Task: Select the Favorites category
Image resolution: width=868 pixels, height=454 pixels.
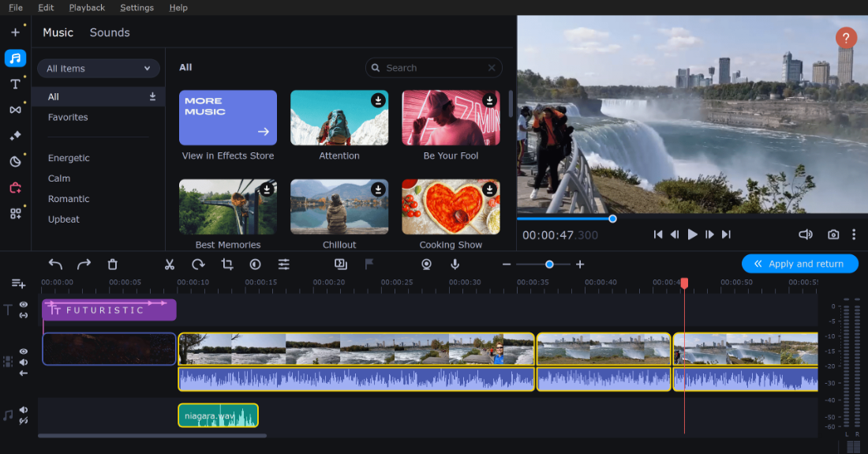Action: [68, 118]
